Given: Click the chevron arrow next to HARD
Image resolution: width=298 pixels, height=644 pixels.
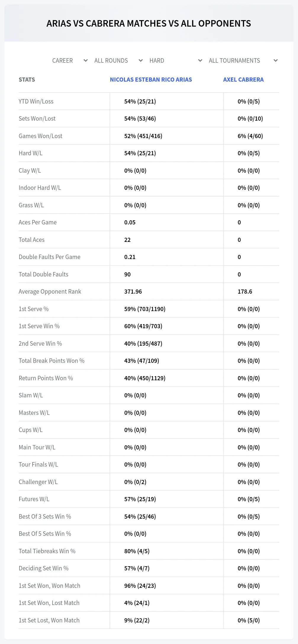Looking at the screenshot, I should [200, 61].
